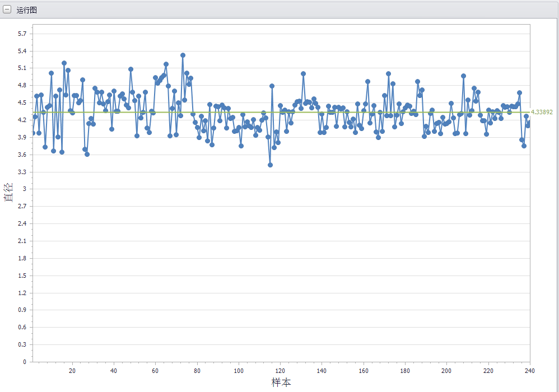Select the lowest data point near sample 115

pos(270,165)
